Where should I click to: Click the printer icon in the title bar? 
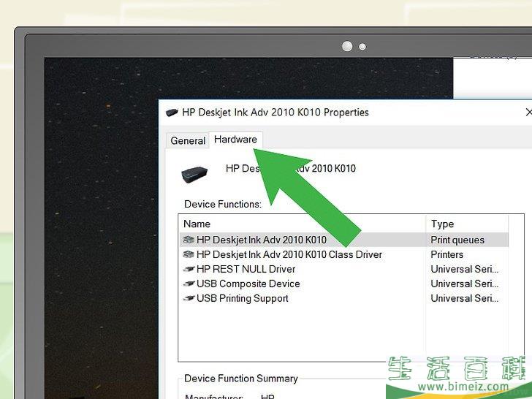coord(172,113)
